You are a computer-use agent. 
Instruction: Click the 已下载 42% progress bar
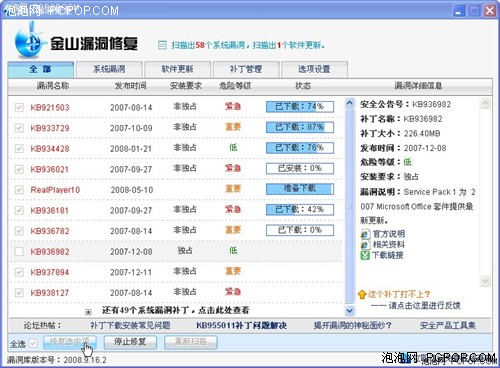pos(300,210)
